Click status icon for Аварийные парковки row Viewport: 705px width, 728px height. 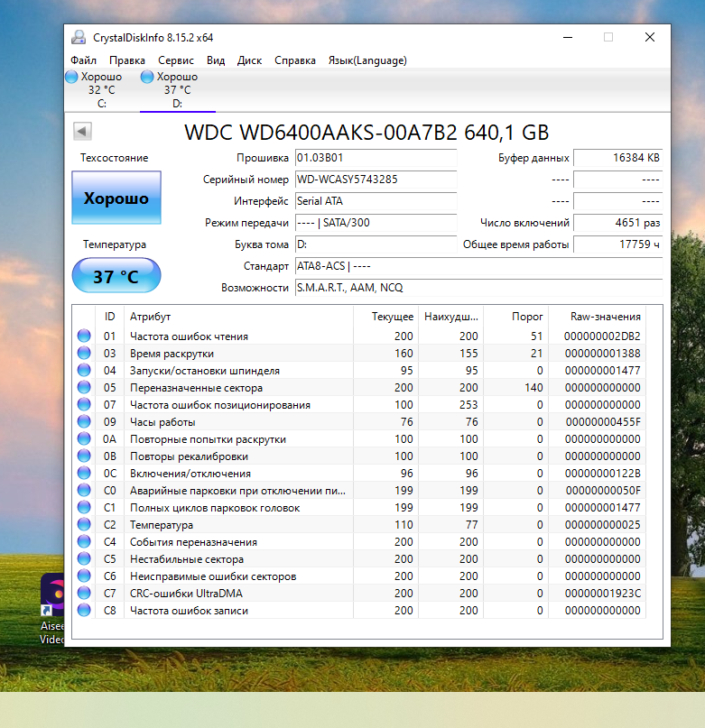pos(84,490)
